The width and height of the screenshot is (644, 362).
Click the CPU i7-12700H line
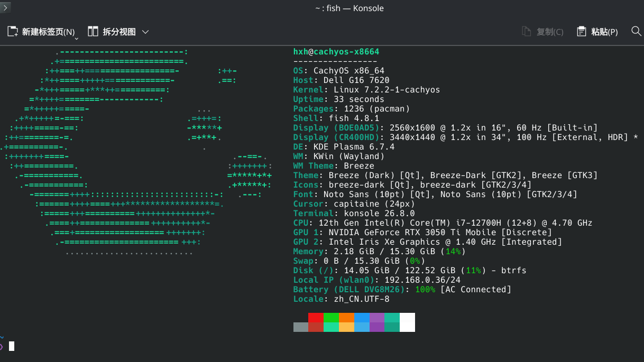coord(443,223)
